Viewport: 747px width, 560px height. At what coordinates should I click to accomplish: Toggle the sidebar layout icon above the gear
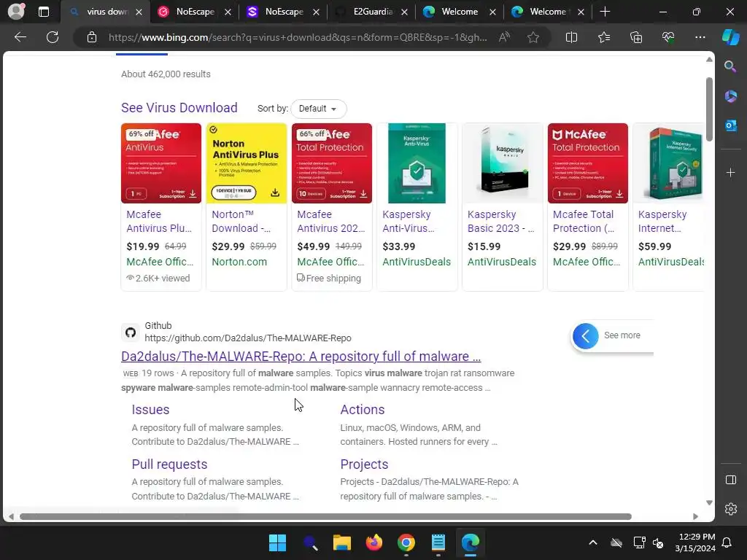pos(730,480)
